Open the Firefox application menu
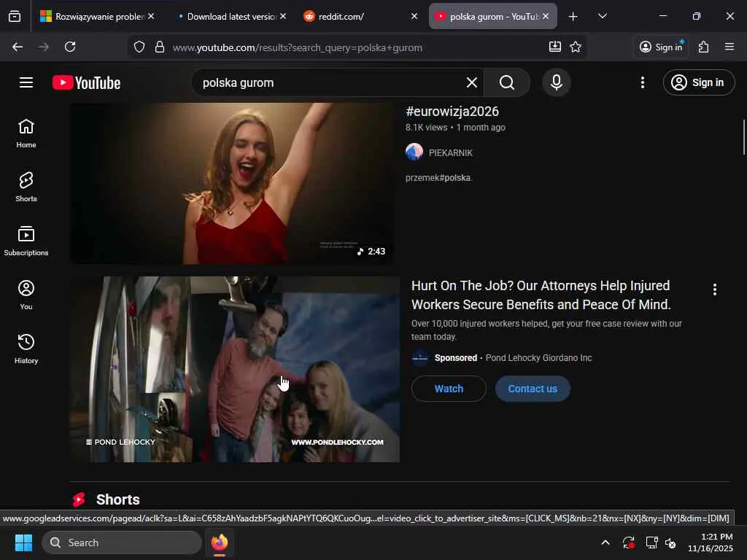 729,47
